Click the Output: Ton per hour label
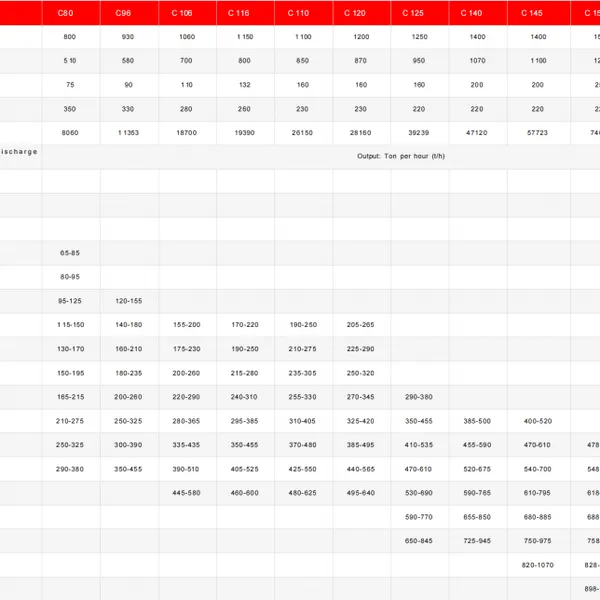Image resolution: width=600 pixels, height=600 pixels. click(x=401, y=156)
